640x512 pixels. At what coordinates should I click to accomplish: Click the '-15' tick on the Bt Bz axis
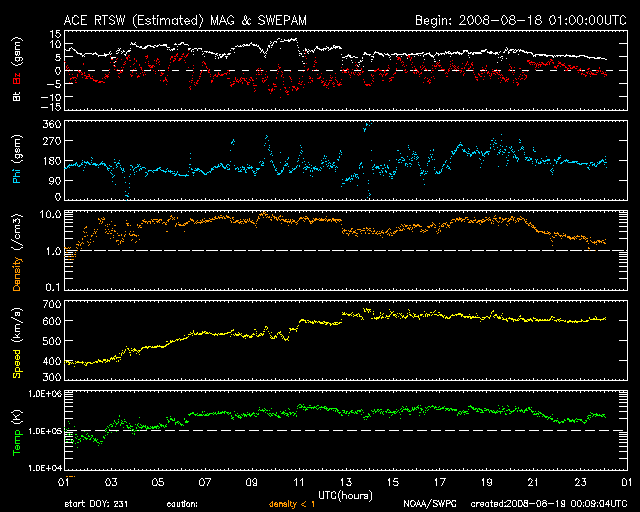coord(51,107)
